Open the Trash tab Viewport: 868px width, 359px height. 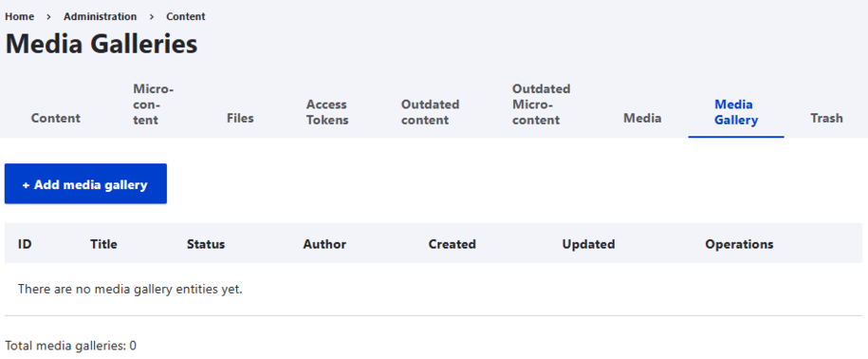click(826, 118)
